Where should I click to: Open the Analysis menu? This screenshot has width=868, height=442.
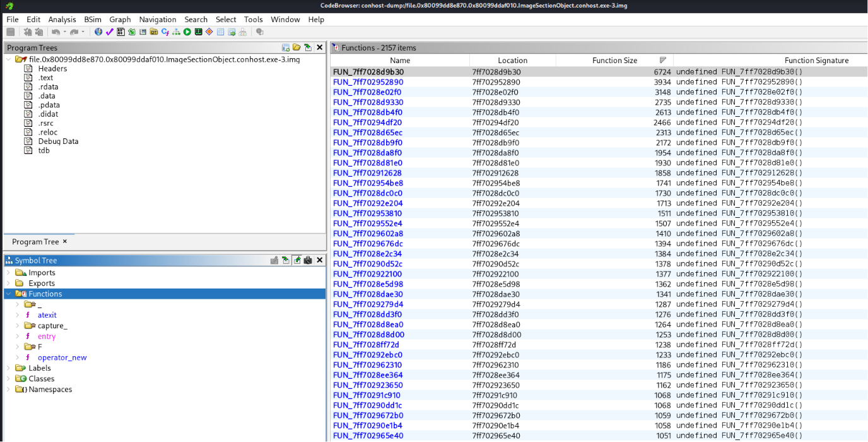pos(62,20)
